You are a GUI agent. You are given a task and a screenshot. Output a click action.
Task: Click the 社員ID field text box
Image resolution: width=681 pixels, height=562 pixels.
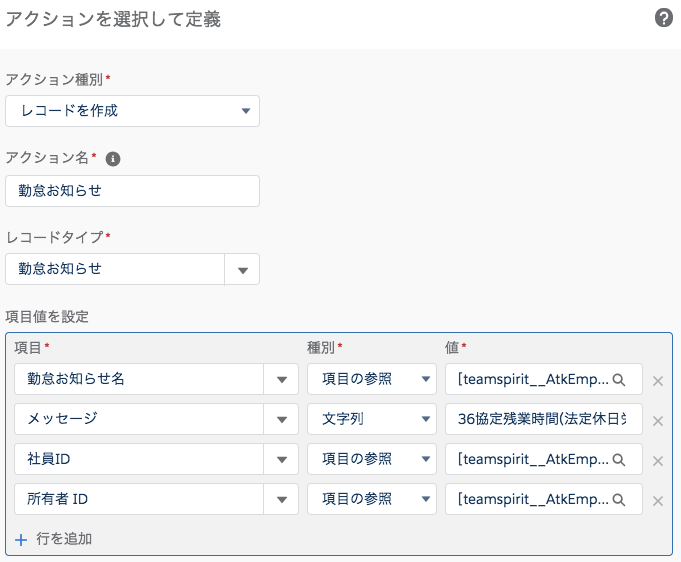tap(139, 459)
